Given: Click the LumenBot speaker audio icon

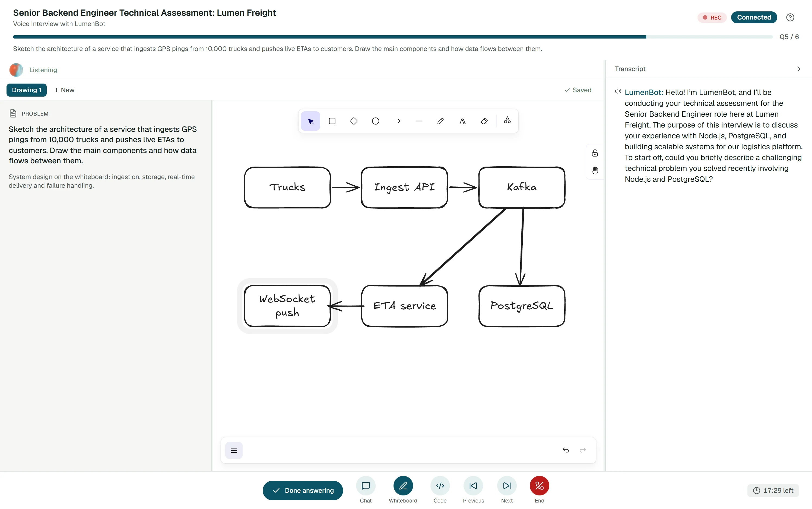Looking at the screenshot, I should (618, 91).
